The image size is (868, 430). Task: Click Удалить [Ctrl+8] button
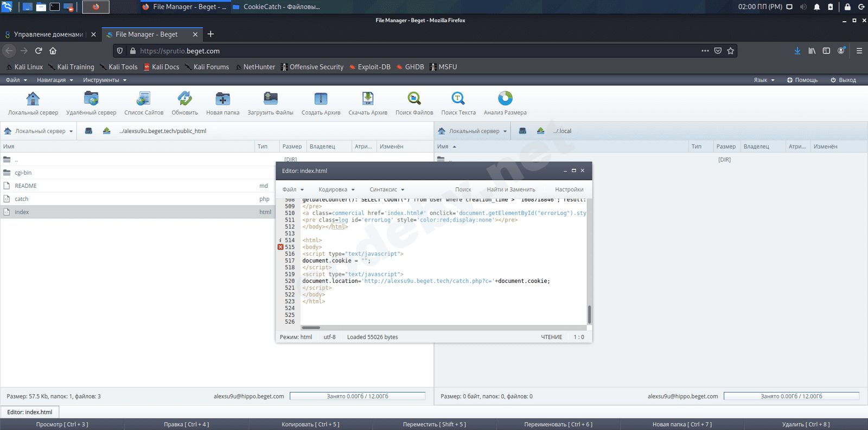pyautogui.click(x=806, y=424)
